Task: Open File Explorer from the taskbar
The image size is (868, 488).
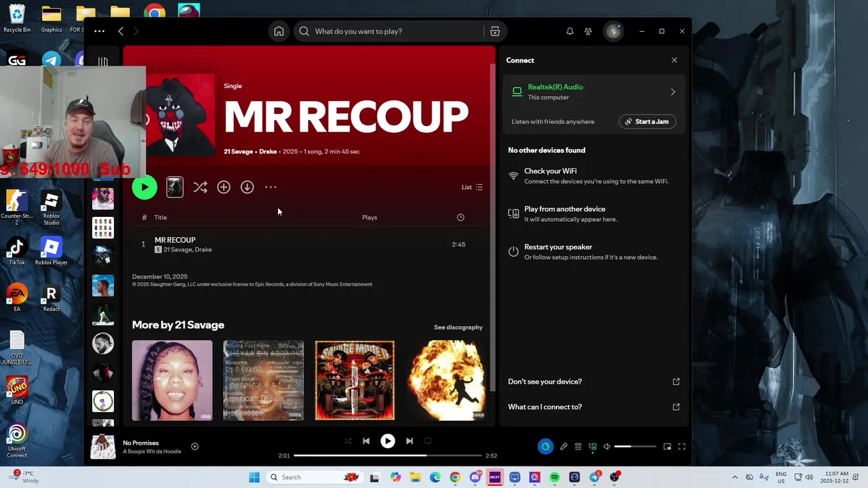Action: [x=415, y=477]
